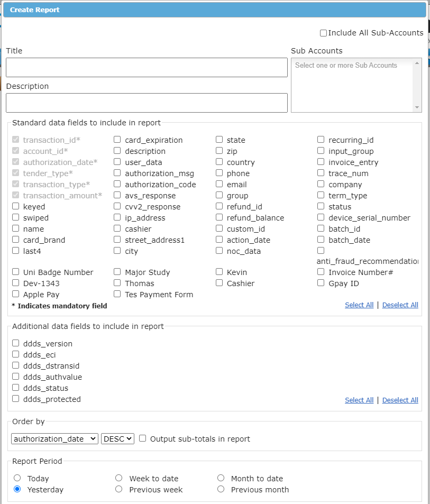Image resolution: width=430 pixels, height=504 pixels.
Task: Open the DESC sort order dropdown
Action: click(x=117, y=438)
